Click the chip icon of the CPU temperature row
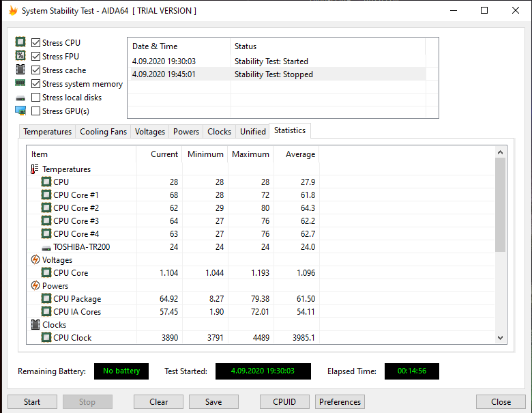The height and width of the screenshot is (413, 532). [x=46, y=182]
